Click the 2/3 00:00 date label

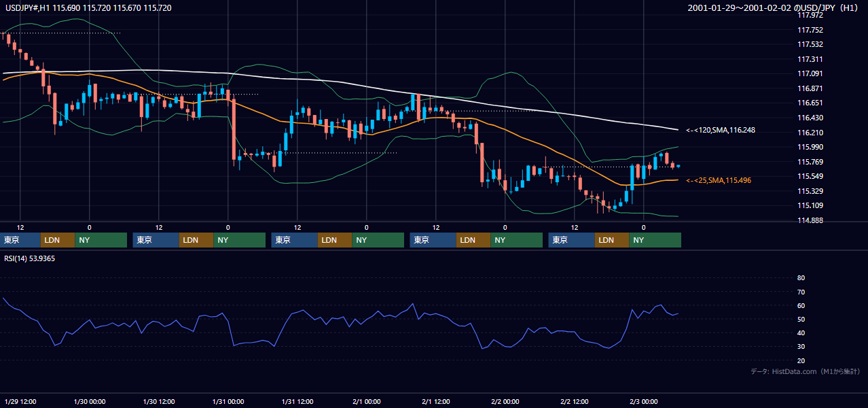click(644, 402)
